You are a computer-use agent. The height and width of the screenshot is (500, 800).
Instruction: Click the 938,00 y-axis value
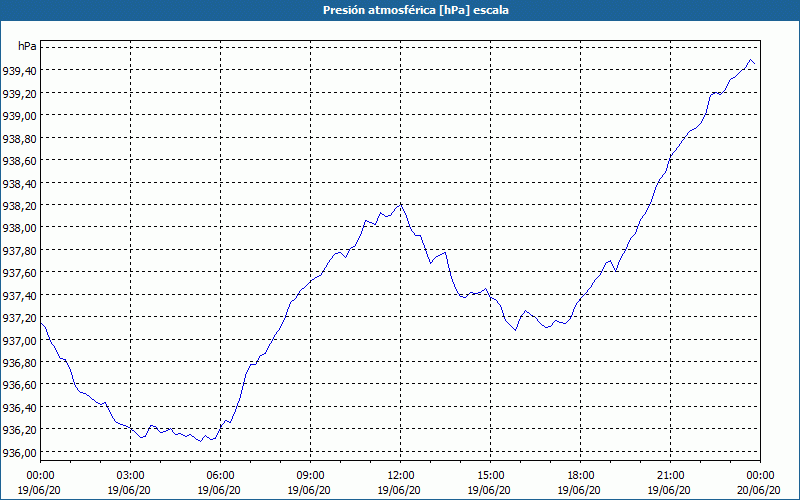(x=19, y=228)
